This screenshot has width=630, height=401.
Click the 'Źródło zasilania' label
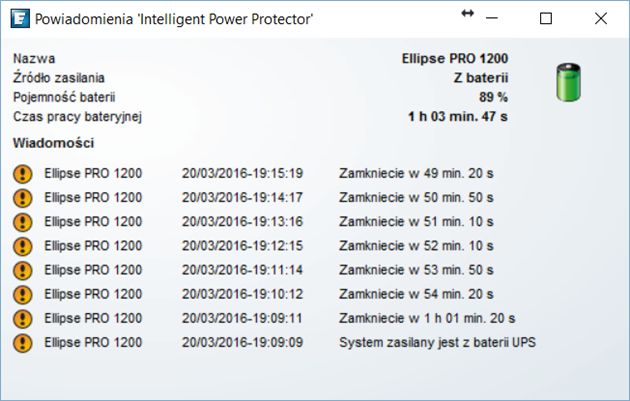(59, 78)
